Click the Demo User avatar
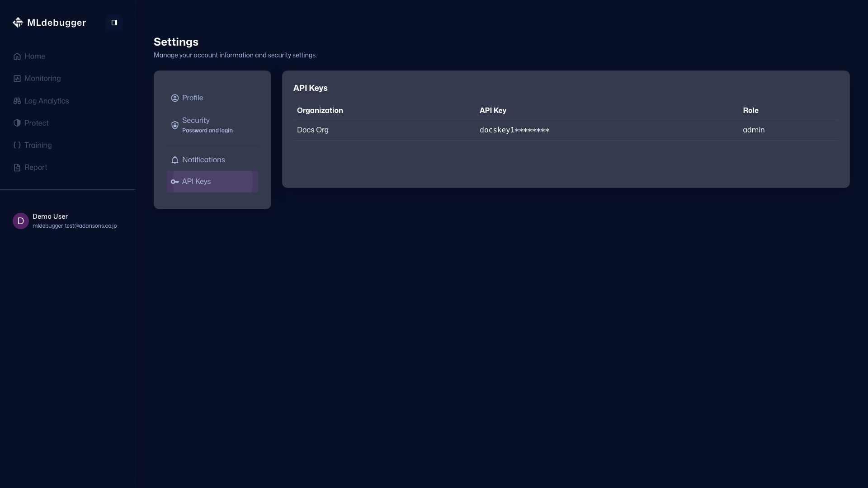Viewport: 868px width, 488px height. 21,221
